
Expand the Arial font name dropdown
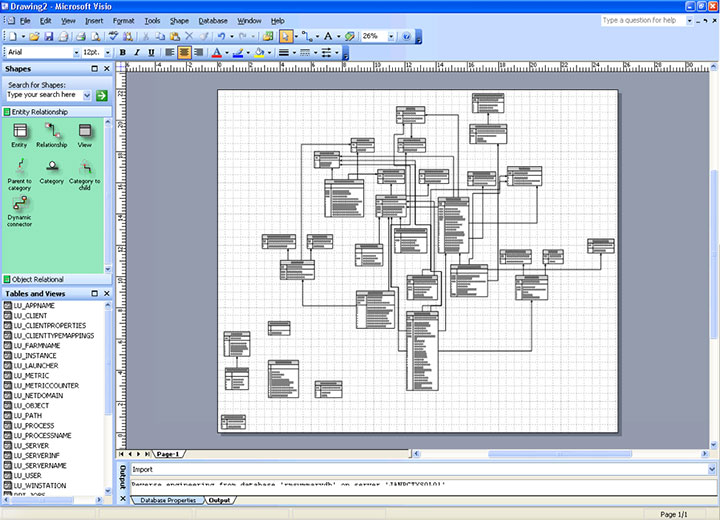pyautogui.click(x=76, y=52)
